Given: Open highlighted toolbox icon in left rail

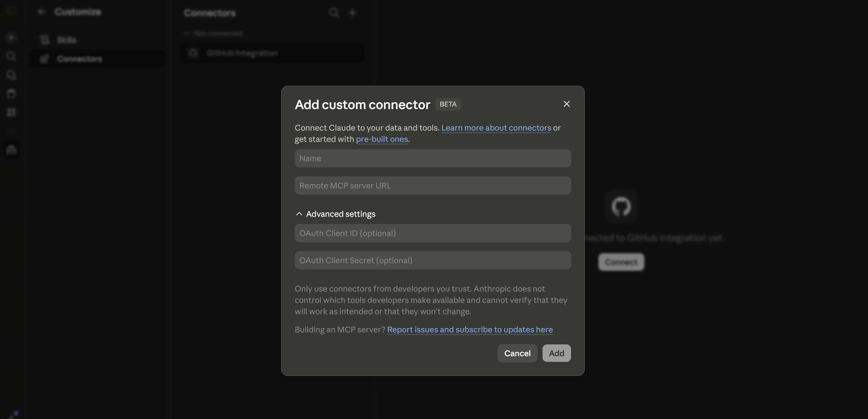Looking at the screenshot, I should tap(12, 150).
